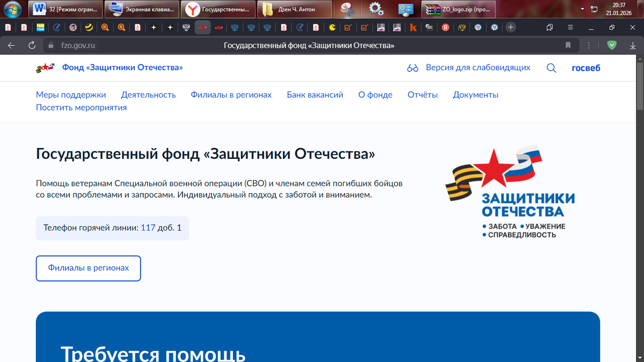This screenshot has width=644, height=362.
Task: Open the gears icon in taskbar
Action: [x=377, y=9]
